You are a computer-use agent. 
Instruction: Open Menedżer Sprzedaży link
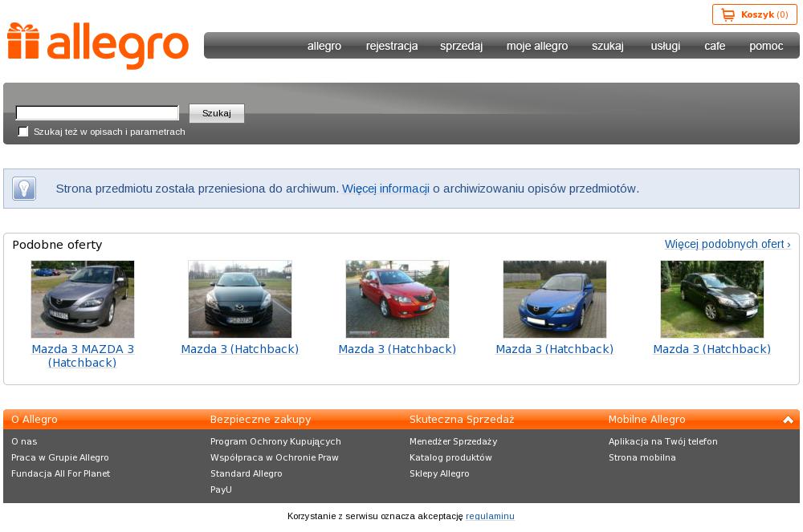pyautogui.click(x=453, y=441)
